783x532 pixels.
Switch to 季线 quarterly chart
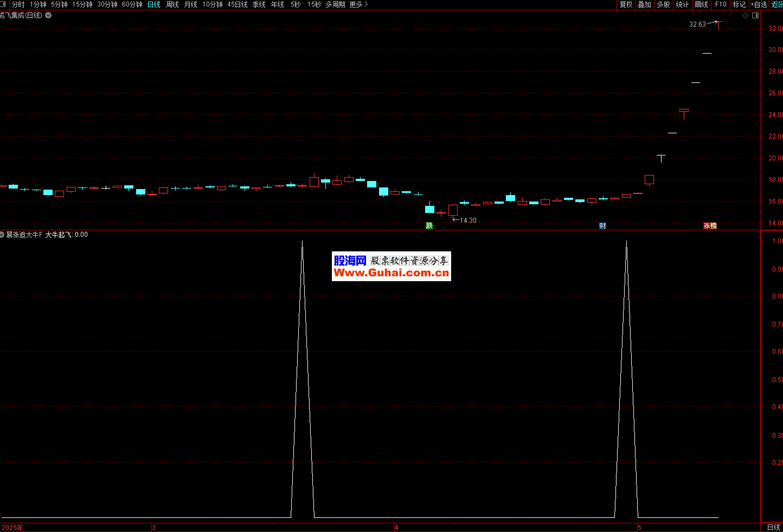[x=259, y=4]
